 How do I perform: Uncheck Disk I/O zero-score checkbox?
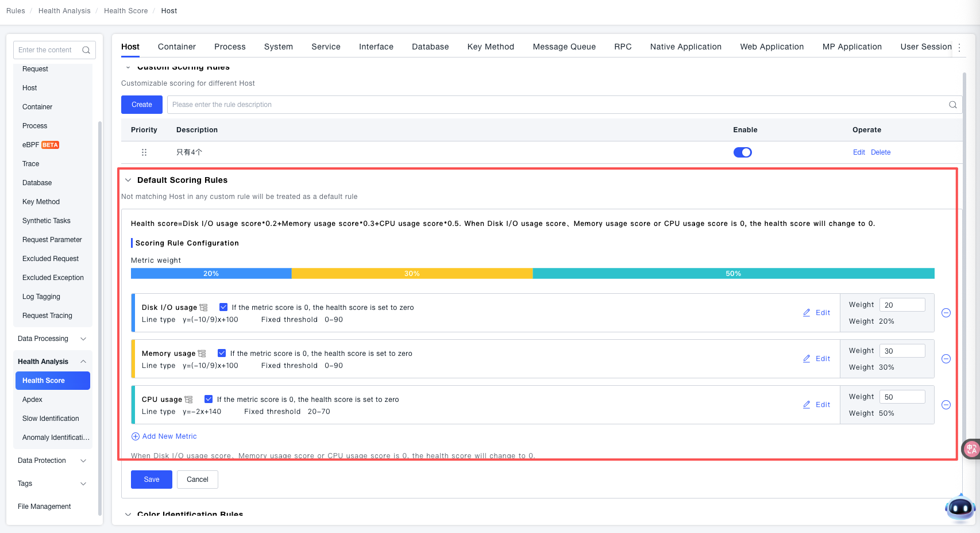[223, 308]
